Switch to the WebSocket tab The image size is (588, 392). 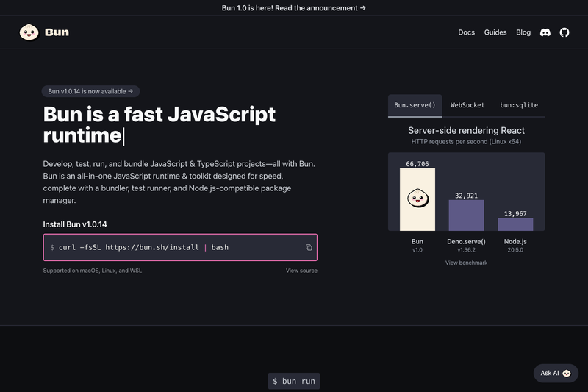(x=467, y=105)
